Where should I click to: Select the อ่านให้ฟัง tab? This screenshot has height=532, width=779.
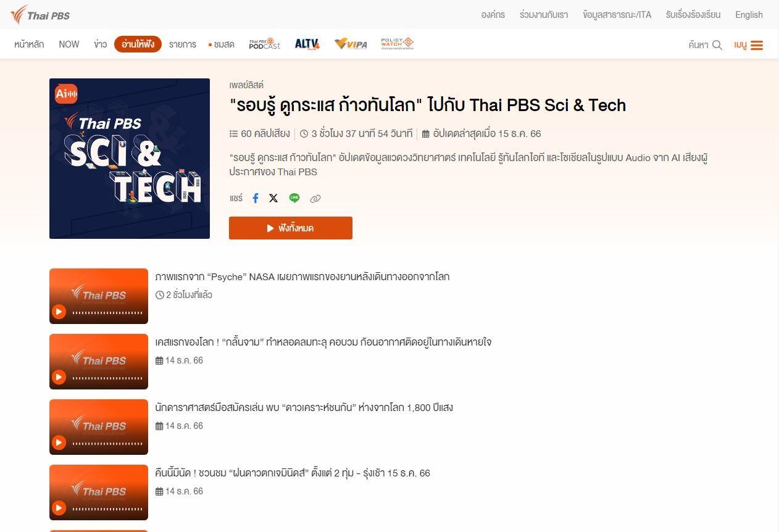click(x=138, y=44)
